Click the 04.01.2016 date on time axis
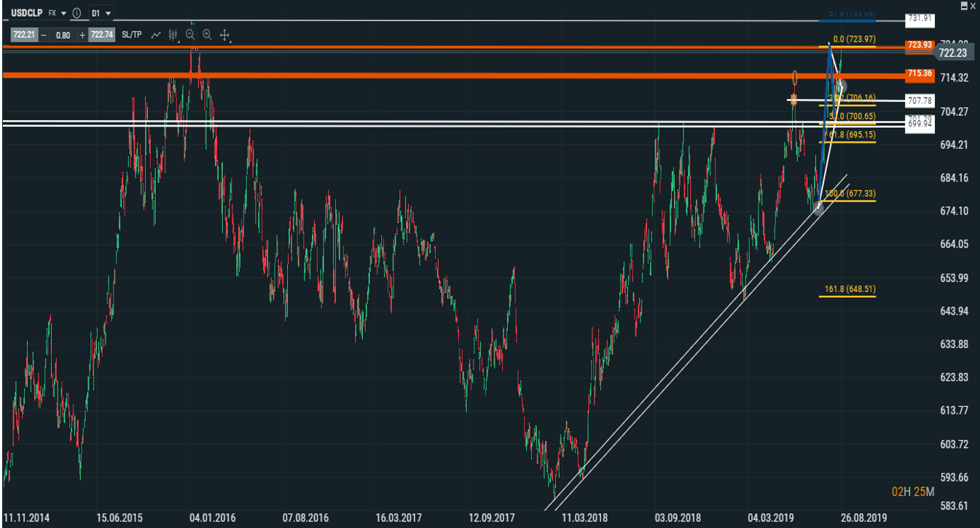Screen dimensions: 980x528 [213, 519]
